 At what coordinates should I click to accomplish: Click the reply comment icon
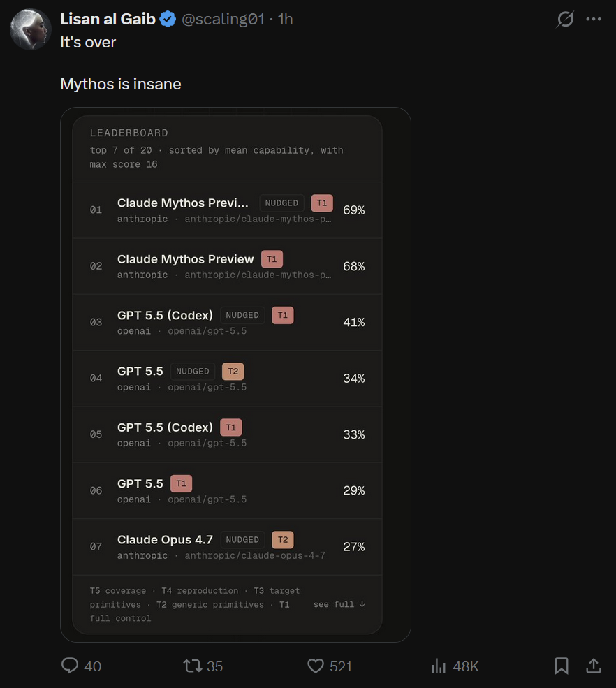click(x=69, y=666)
